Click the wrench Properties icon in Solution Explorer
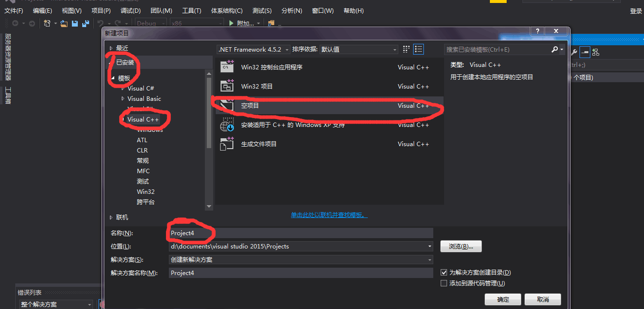The width and height of the screenshot is (644, 309). point(574,52)
